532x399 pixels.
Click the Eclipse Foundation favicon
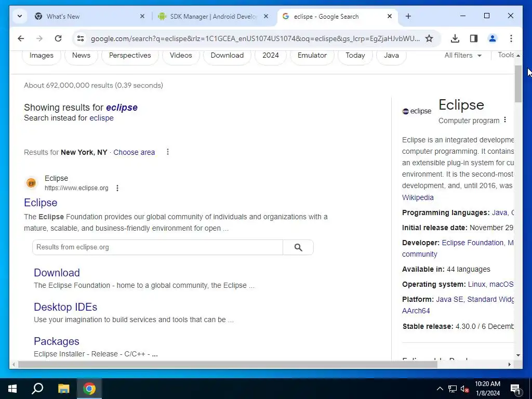31,183
